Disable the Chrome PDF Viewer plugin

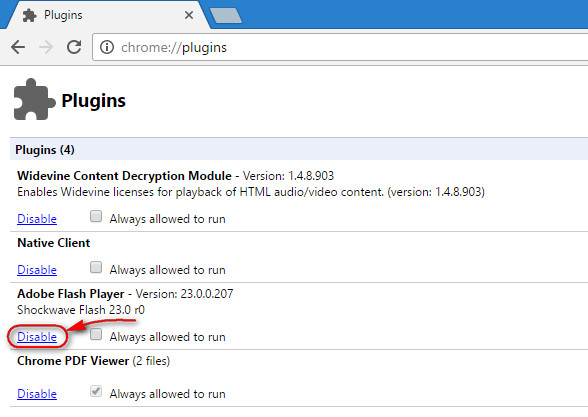[x=37, y=394]
